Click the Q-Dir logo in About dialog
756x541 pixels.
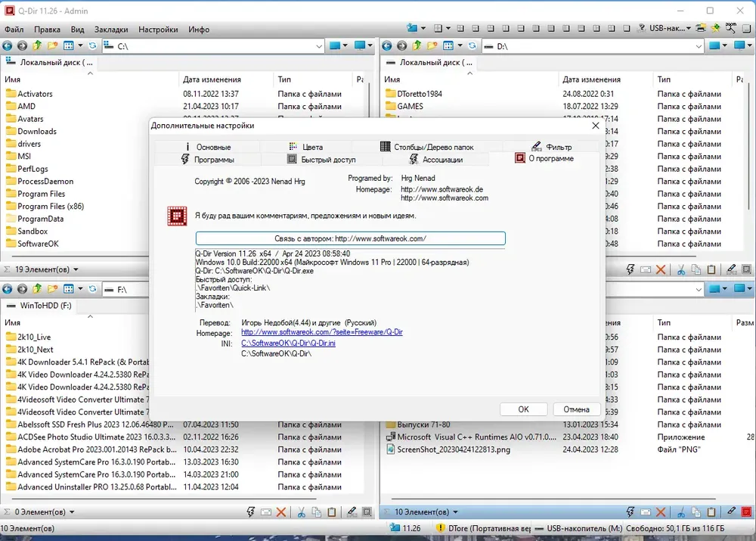click(177, 216)
